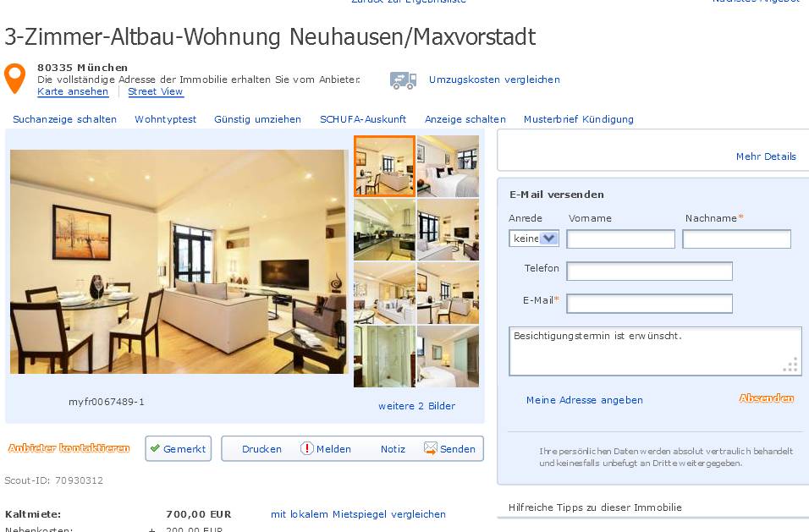Click the red Melden warning icon
This screenshot has width=809, height=532.
coord(306,448)
